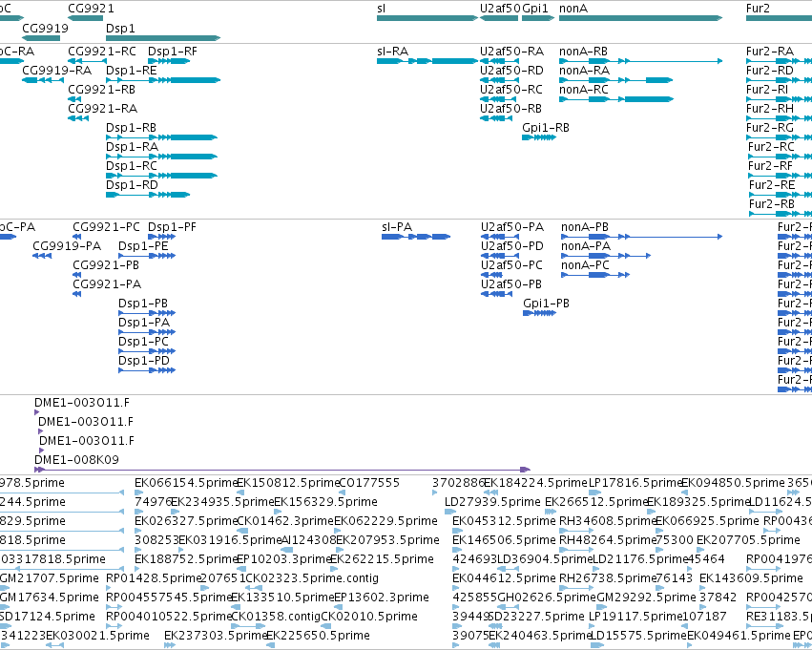This screenshot has width=812, height=650.
Task: Select the Fur2-RG transcript label
Action: click(x=769, y=128)
